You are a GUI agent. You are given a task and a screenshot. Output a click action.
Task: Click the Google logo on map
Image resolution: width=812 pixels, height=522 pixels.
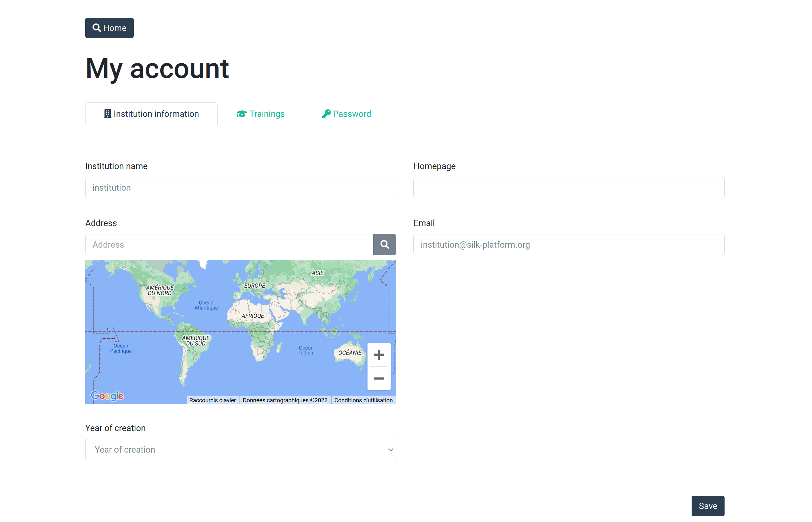click(x=107, y=396)
